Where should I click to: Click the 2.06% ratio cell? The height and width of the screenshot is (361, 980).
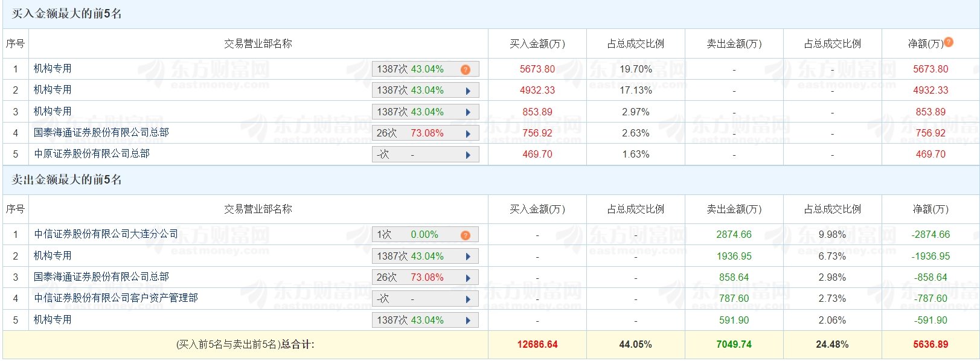pos(833,320)
